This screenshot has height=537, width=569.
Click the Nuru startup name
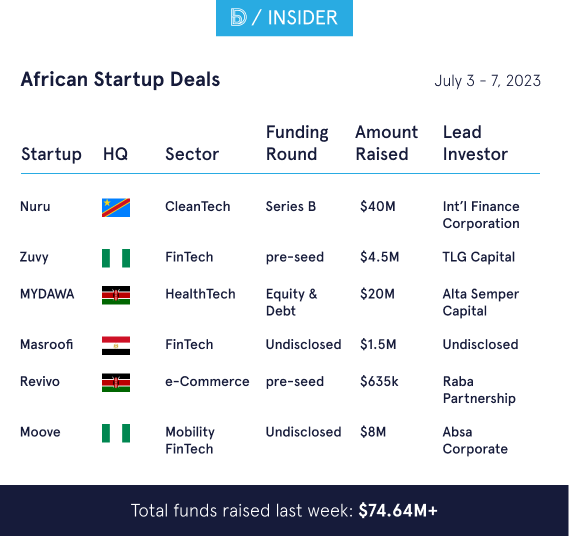(x=35, y=206)
